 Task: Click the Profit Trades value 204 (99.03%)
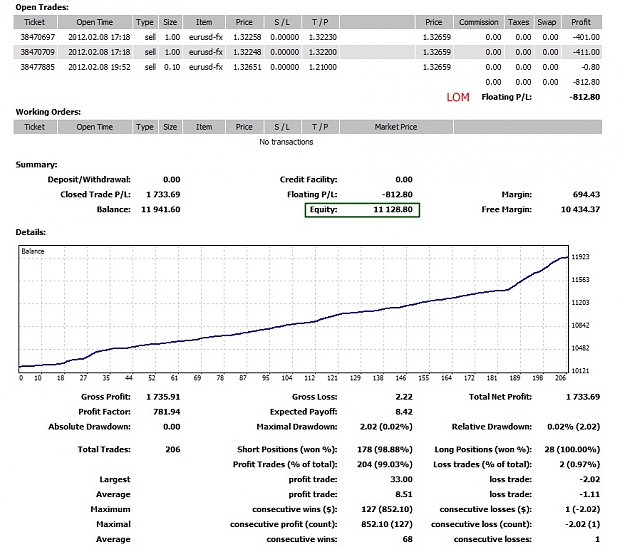point(385,464)
